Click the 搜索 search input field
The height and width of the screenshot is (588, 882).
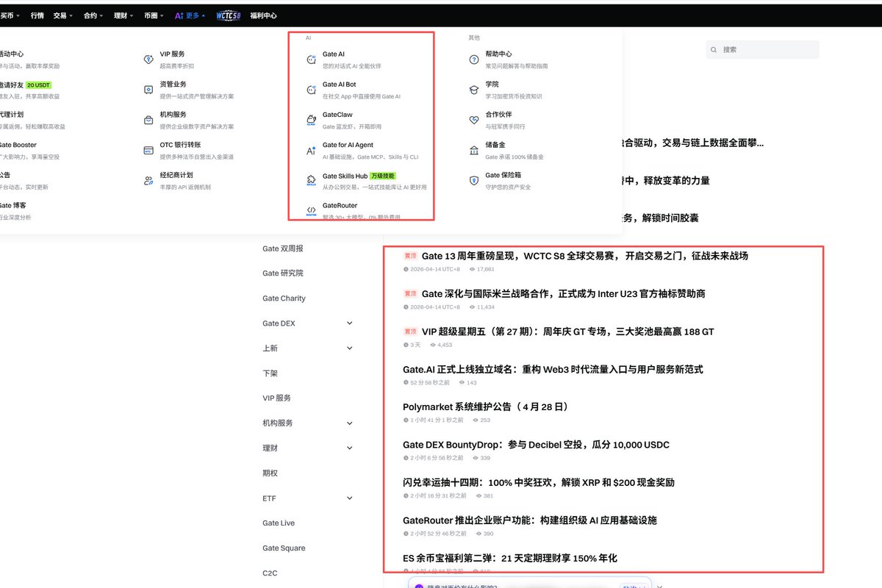click(x=762, y=50)
